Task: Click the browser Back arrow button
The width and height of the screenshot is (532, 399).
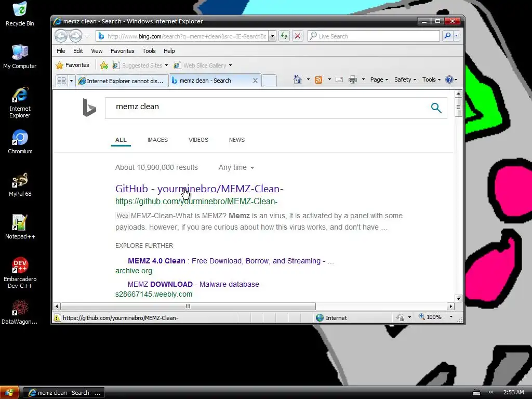Action: (61, 36)
